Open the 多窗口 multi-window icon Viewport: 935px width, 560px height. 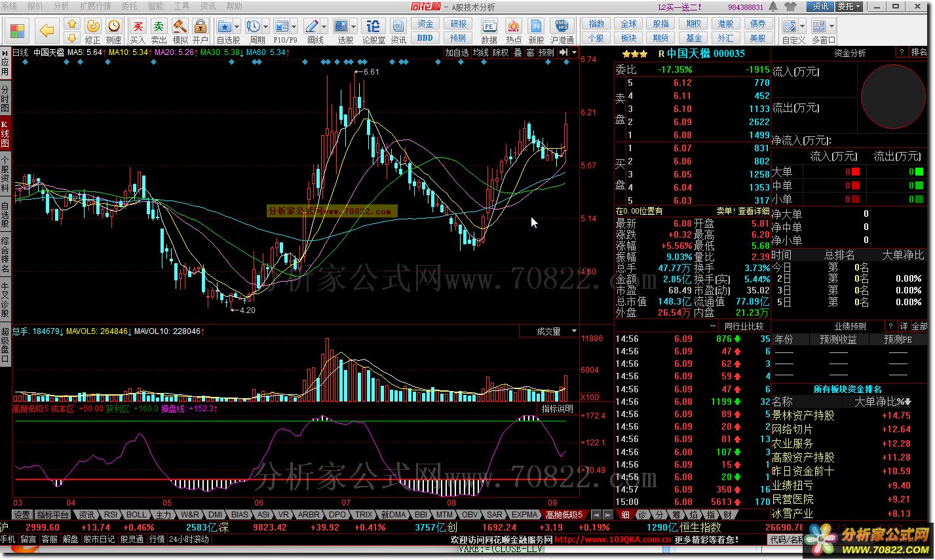tap(819, 27)
